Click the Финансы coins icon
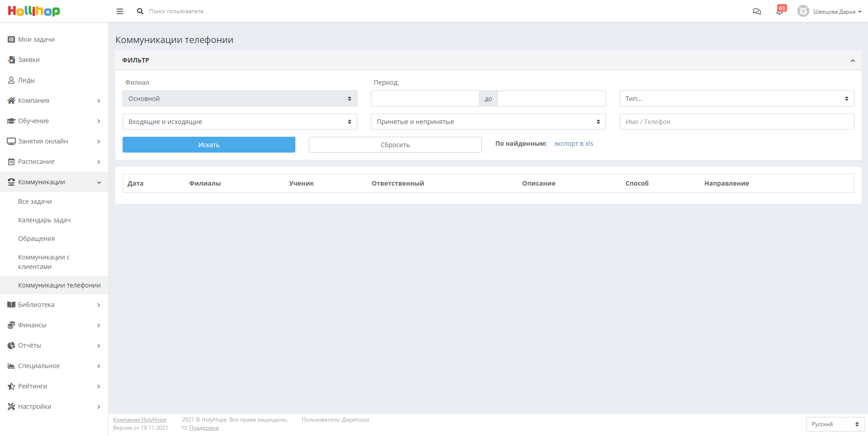 click(x=11, y=325)
